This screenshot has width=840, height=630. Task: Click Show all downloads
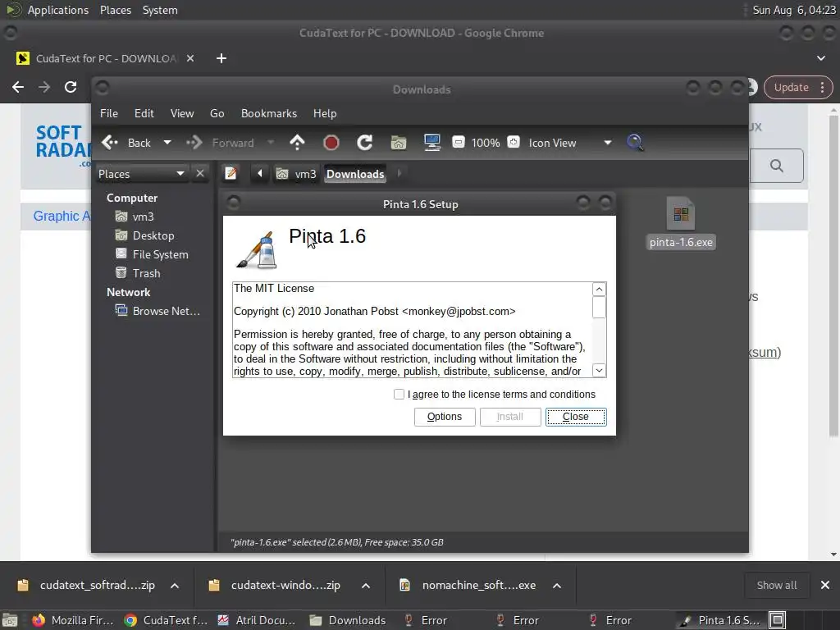(x=777, y=586)
